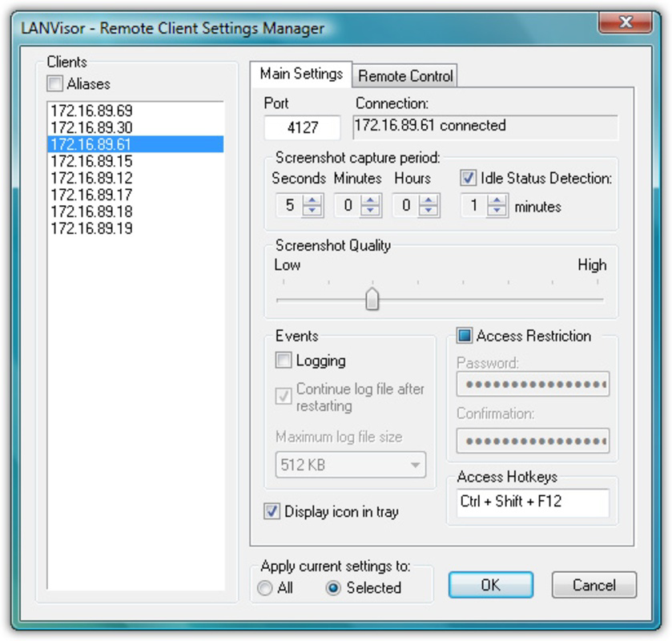Select client 172.16.89.19

point(135,228)
